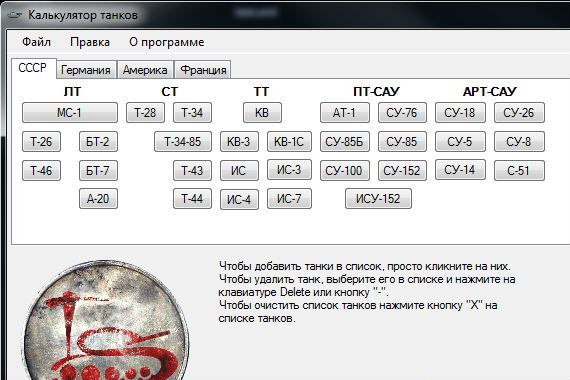Add the СУ-18 artillery
The height and width of the screenshot is (380, 570).
pos(460,112)
